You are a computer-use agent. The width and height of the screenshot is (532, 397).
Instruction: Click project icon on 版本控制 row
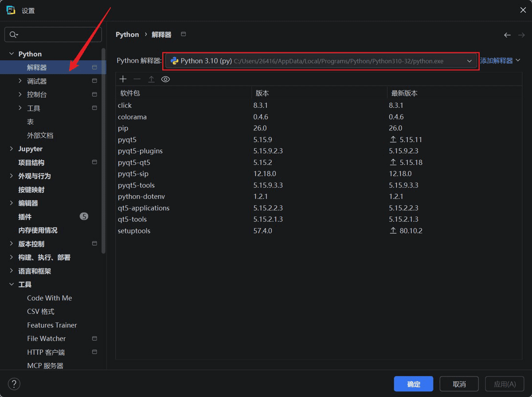pos(94,244)
